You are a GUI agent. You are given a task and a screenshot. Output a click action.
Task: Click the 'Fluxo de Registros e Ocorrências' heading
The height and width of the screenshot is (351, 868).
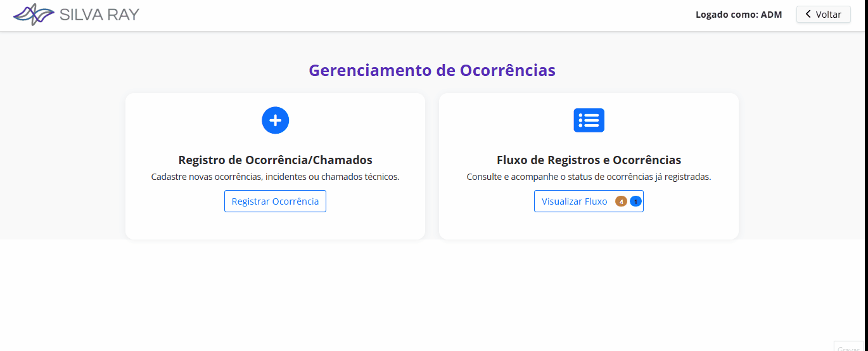(589, 160)
